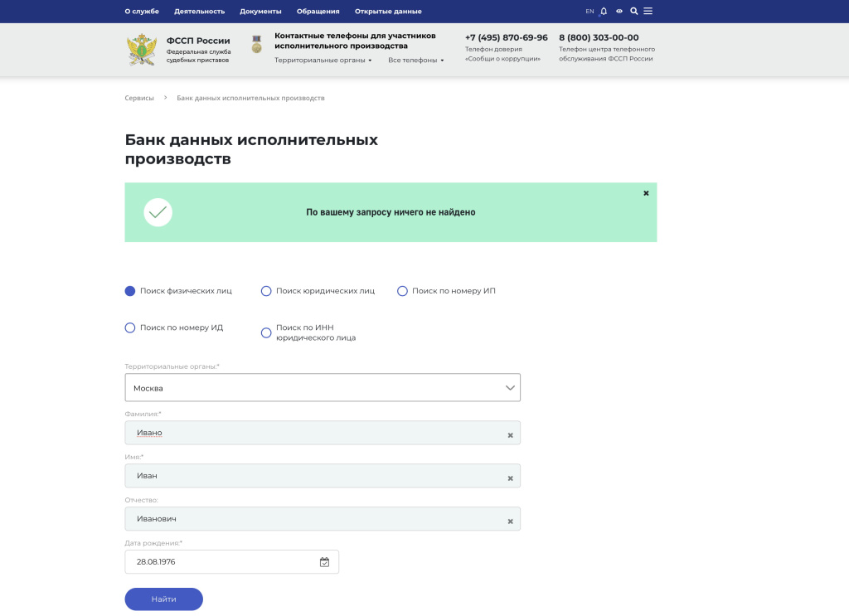The width and height of the screenshot is (849, 616).
Task: Open the Документы menu item
Action: (260, 11)
